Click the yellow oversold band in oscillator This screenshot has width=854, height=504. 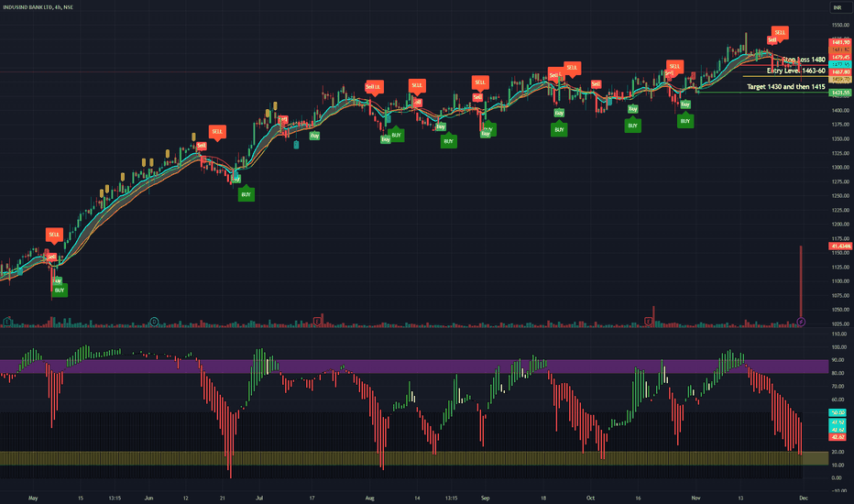tap(414, 458)
